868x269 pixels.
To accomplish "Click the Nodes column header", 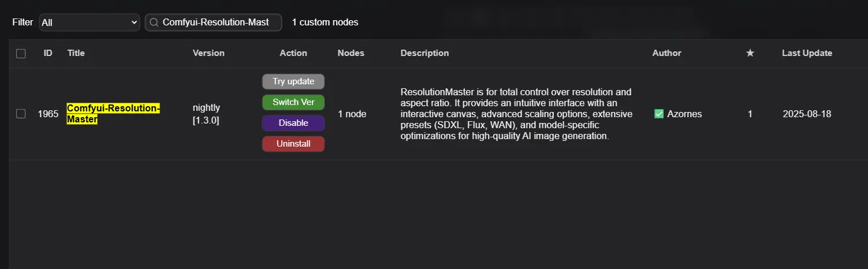I will pos(351,53).
